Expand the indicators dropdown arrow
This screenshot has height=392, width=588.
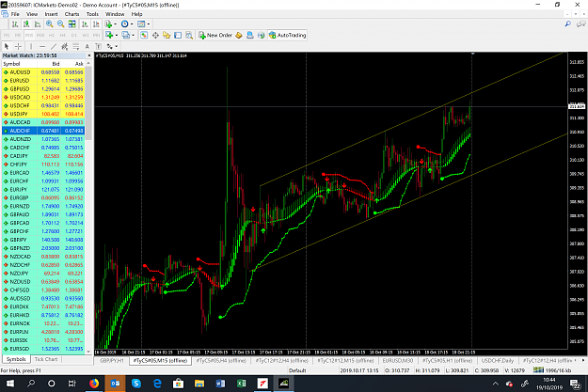pyautogui.click(x=115, y=24)
